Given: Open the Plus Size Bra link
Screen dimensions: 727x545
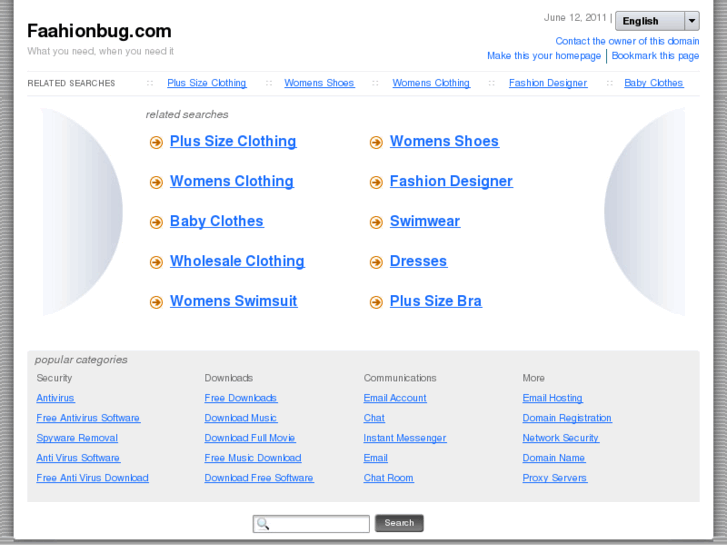Looking at the screenshot, I should coord(436,301).
